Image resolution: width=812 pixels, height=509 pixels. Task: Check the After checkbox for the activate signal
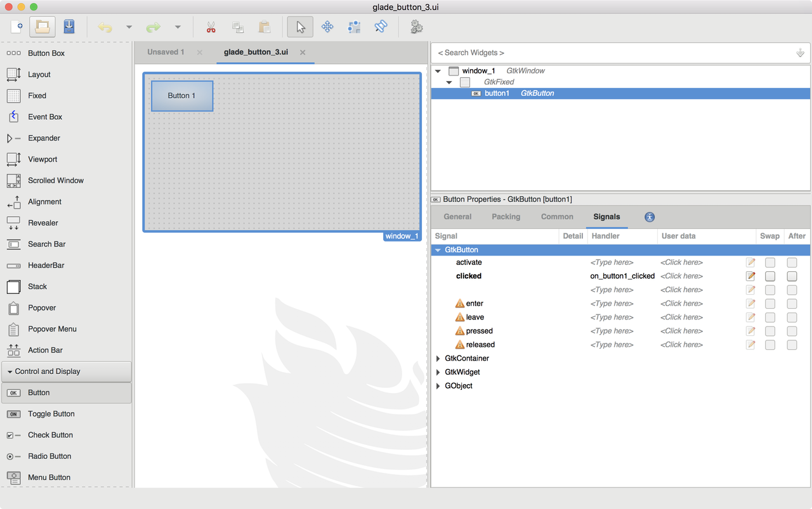(792, 262)
